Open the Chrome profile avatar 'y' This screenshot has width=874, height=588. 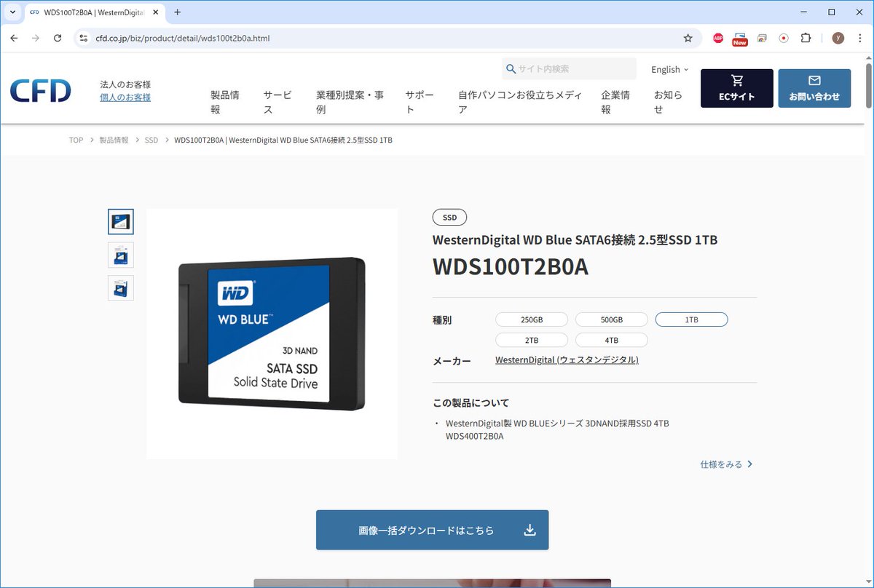838,38
